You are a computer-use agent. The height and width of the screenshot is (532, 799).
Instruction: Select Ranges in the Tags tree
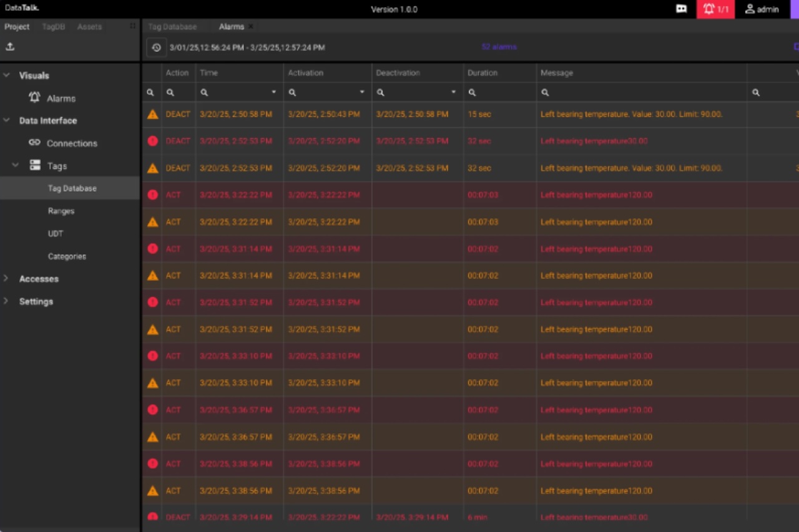(61, 211)
